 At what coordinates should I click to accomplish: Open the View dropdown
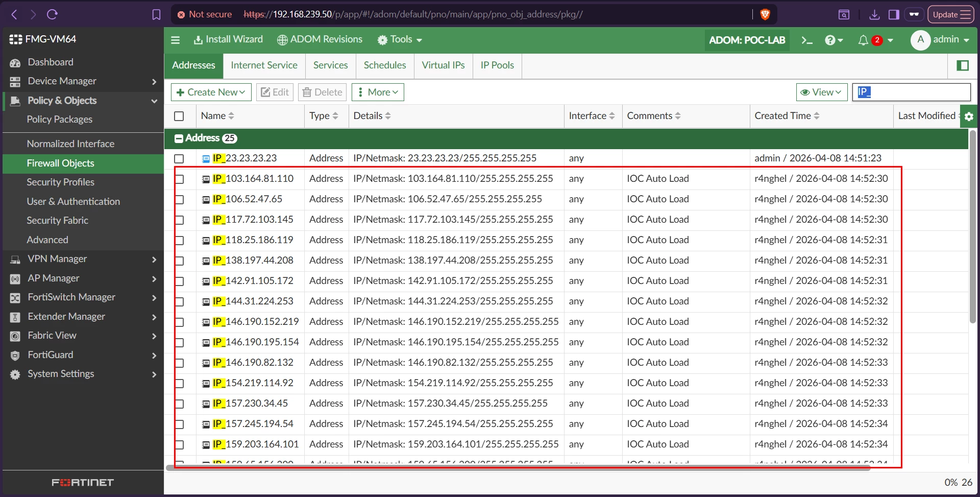(822, 92)
